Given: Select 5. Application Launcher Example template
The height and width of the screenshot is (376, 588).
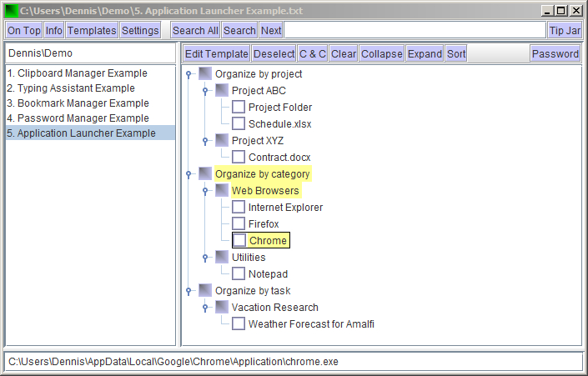Looking at the screenshot, I should pos(90,133).
